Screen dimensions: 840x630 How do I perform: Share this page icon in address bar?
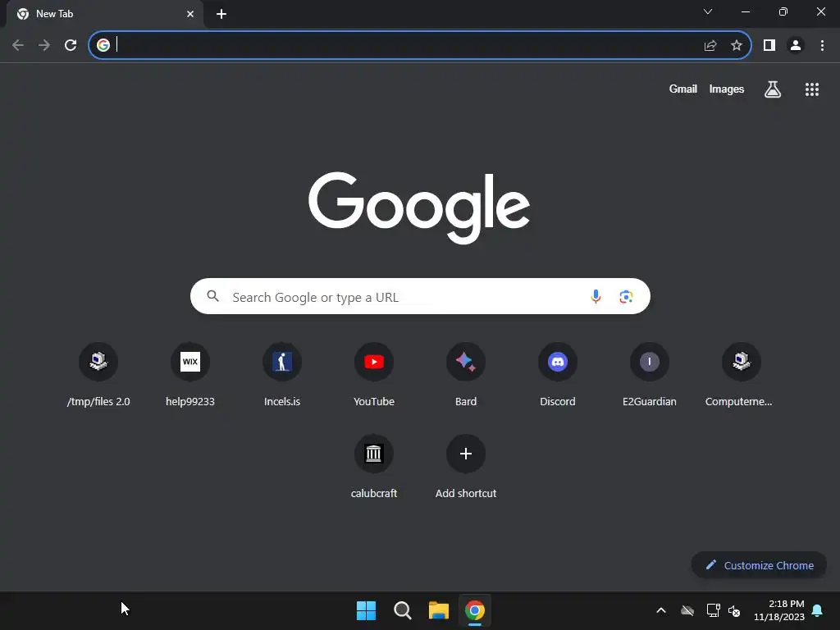point(710,46)
